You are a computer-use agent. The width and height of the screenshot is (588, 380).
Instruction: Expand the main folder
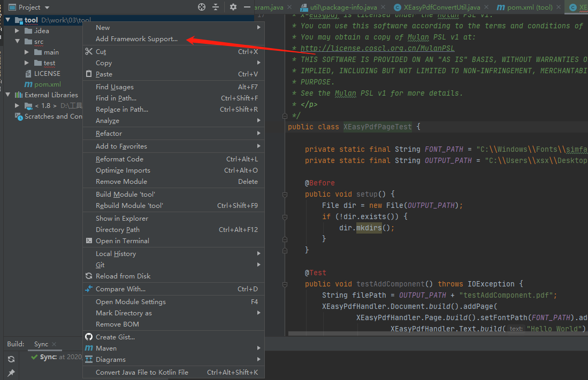27,52
